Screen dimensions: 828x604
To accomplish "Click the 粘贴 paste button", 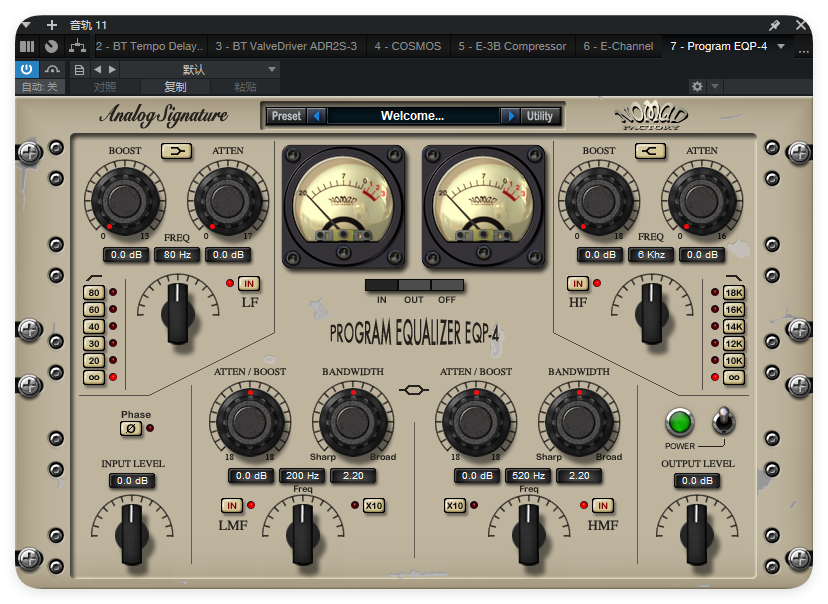I will click(245, 87).
